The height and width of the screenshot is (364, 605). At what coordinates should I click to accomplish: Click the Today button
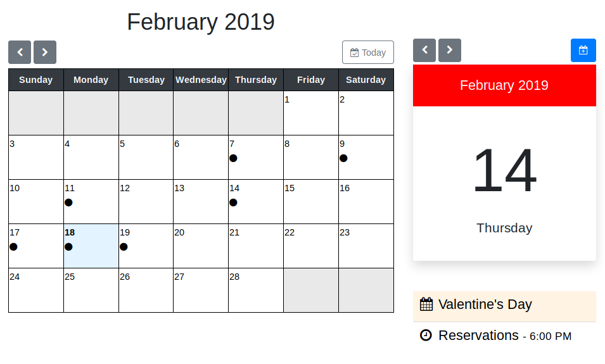coord(368,52)
